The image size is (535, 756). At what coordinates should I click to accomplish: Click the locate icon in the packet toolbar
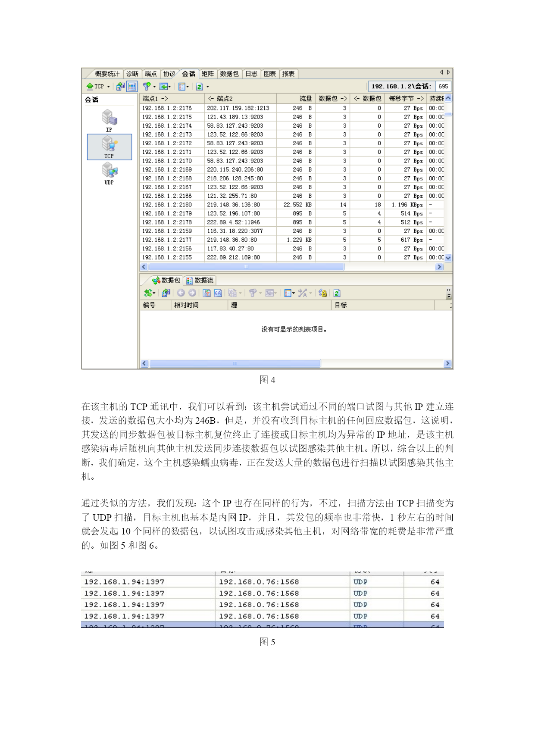(x=166, y=293)
